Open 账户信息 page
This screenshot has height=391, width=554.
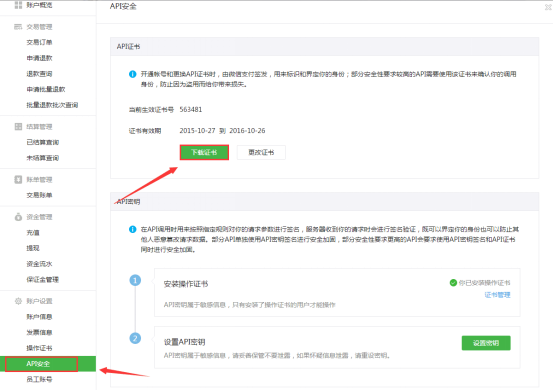click(39, 317)
